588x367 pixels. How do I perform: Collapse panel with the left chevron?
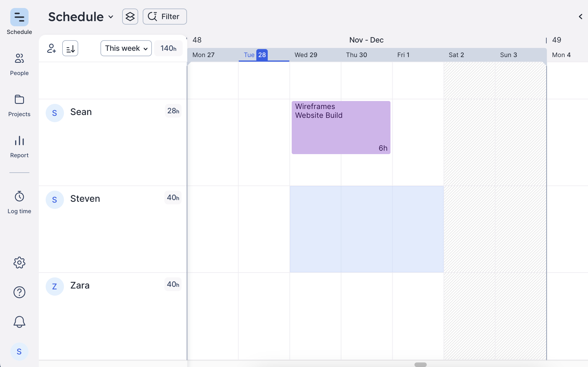(x=580, y=17)
